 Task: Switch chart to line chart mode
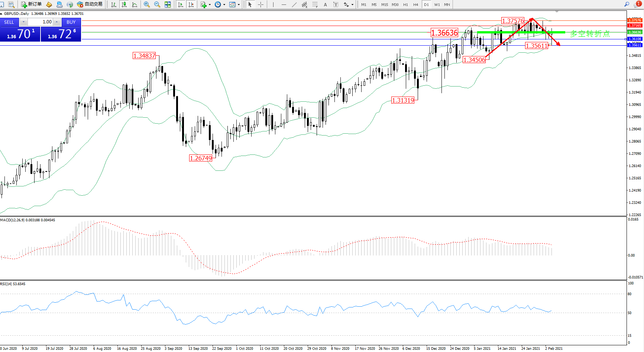tap(135, 4)
